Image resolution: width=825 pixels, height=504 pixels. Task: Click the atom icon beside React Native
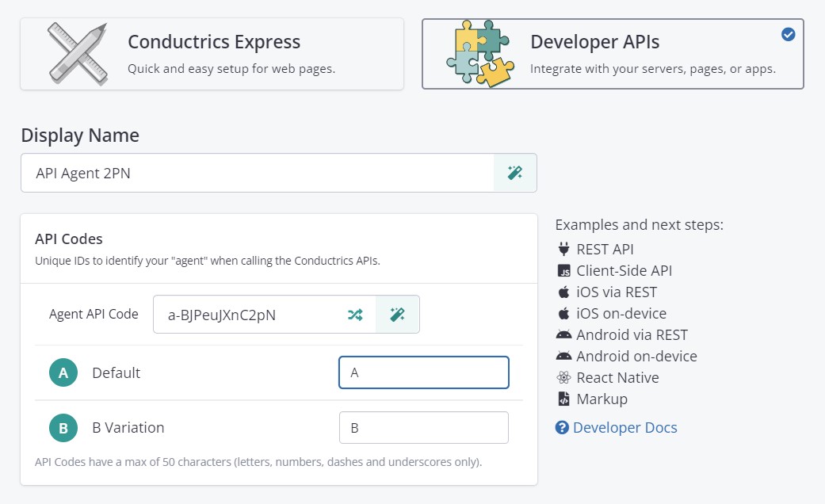coord(563,377)
